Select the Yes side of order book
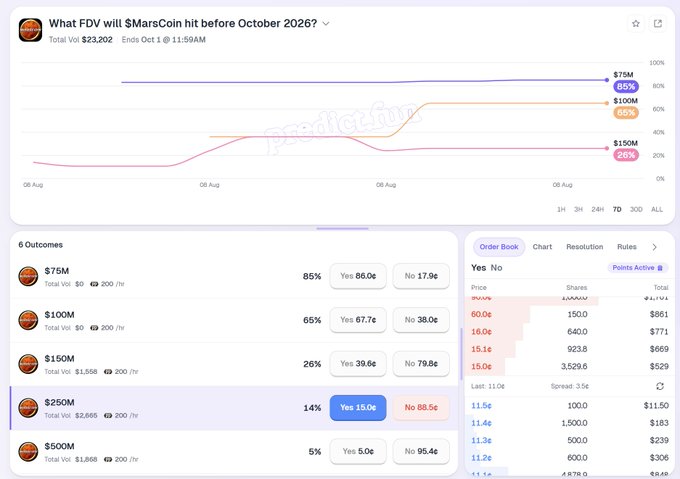This screenshot has width=680, height=479. [x=478, y=268]
